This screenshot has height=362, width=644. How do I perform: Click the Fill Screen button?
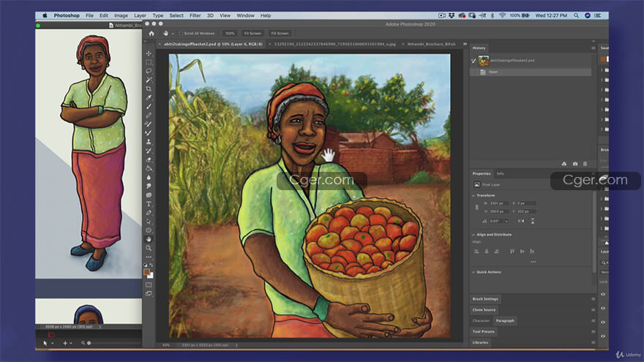tap(280, 33)
